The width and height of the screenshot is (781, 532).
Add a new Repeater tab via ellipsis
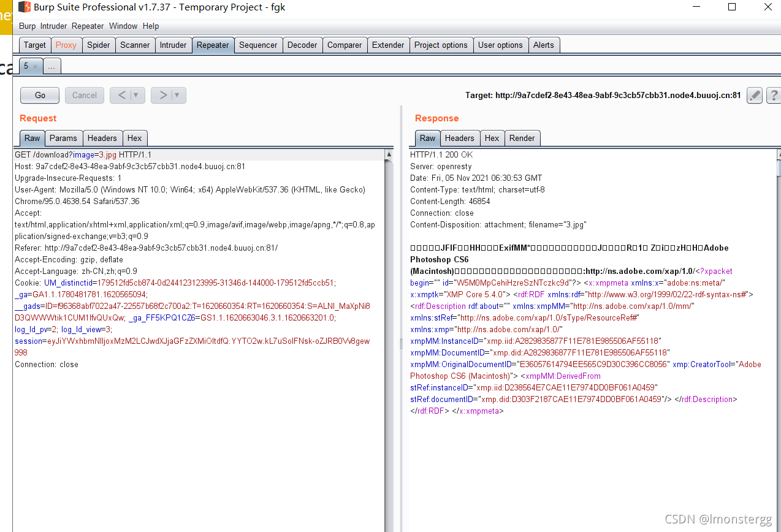[x=52, y=66]
